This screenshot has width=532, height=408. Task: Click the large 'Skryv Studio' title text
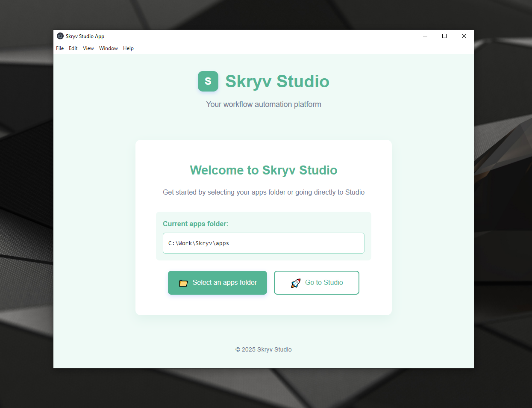point(277,81)
